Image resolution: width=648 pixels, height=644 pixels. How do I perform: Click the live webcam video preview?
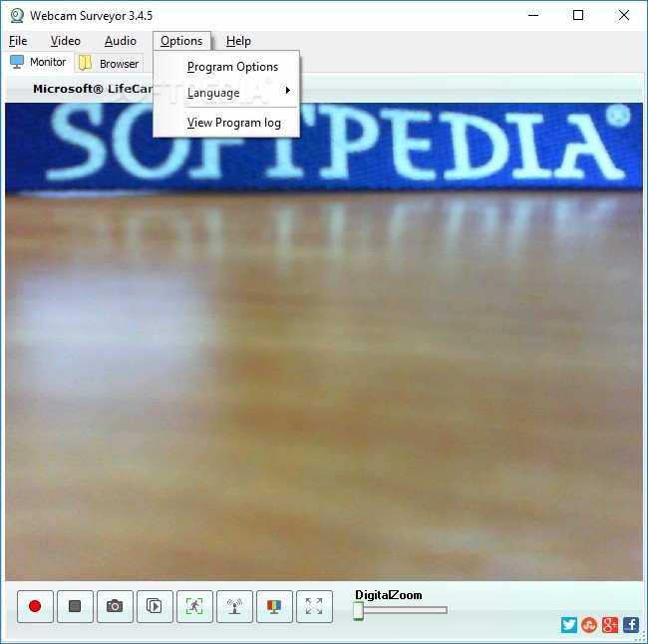[324, 341]
